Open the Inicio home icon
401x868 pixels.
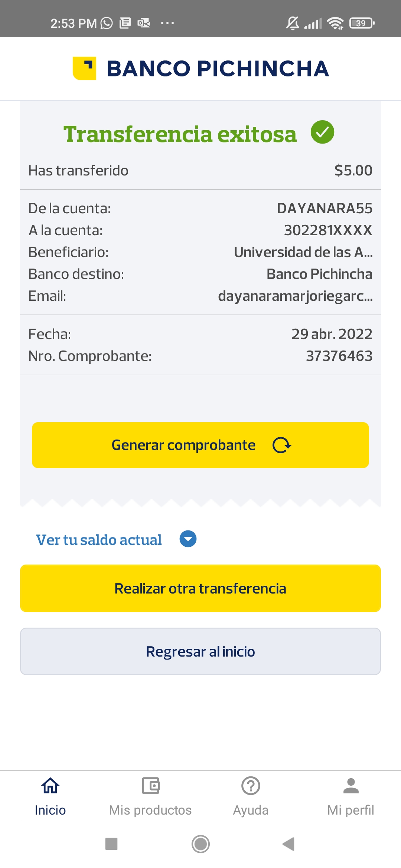[x=50, y=786]
